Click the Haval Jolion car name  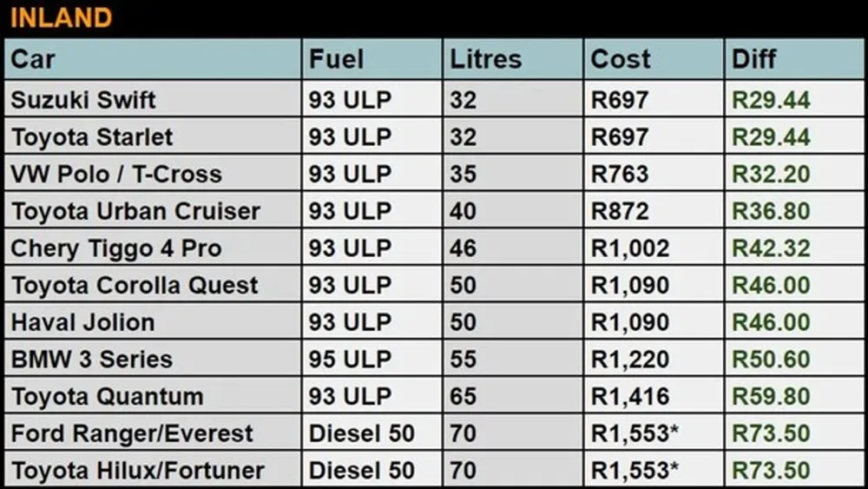click(x=83, y=322)
